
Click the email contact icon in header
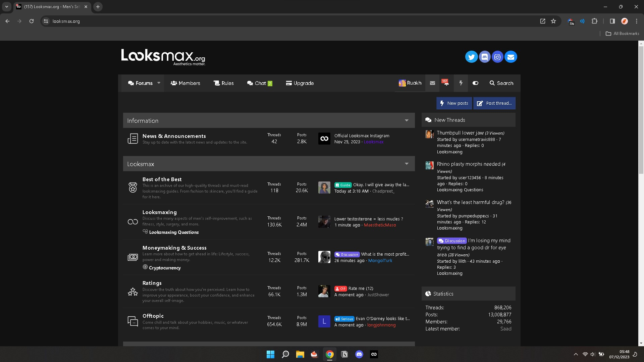tap(511, 57)
